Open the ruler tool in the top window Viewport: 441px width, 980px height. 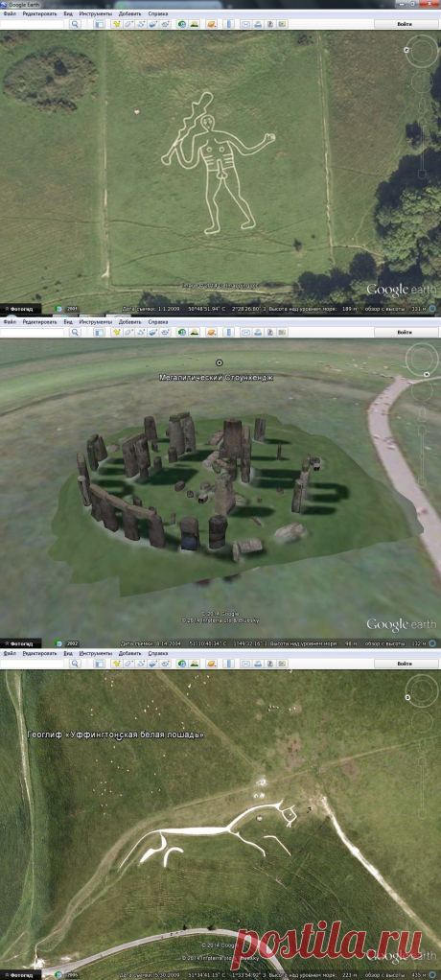coord(228,24)
